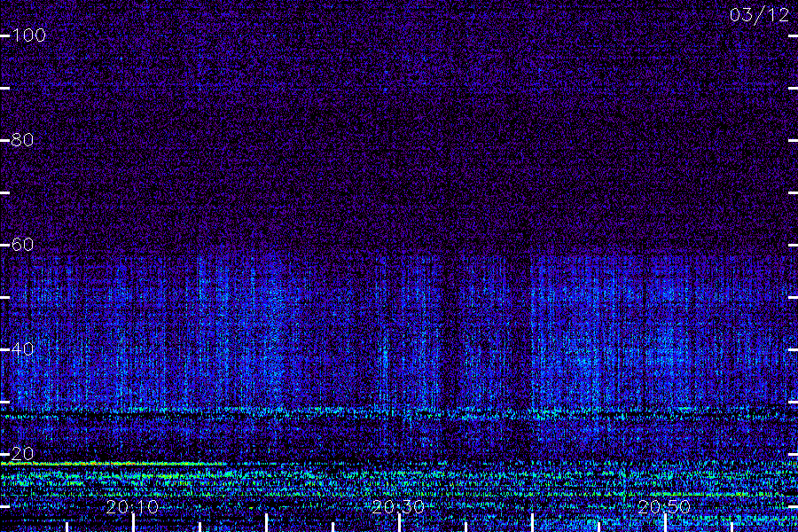Click the time tick below 20:10
798x532 pixels.
pos(133,523)
